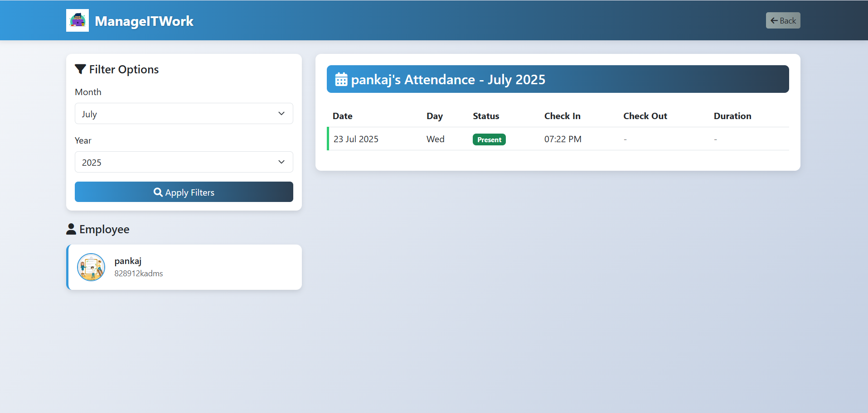Open the Month dropdown showing July
The width and height of the screenshot is (868, 413).
(184, 114)
